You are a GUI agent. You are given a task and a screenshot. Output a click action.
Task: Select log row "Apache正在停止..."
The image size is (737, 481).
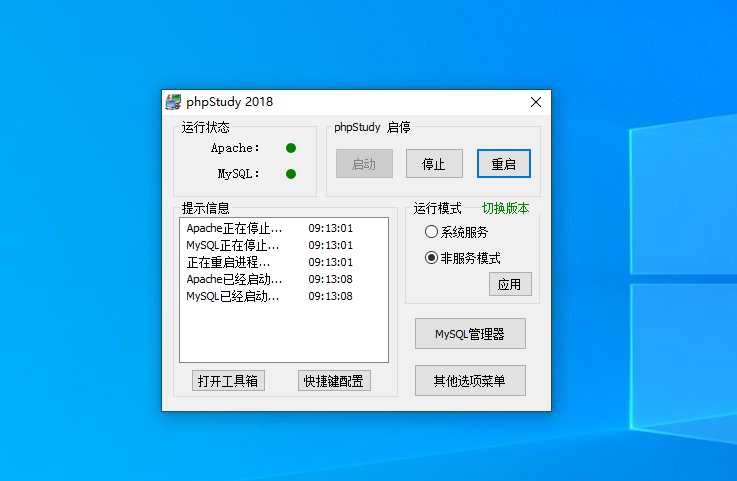(x=284, y=229)
